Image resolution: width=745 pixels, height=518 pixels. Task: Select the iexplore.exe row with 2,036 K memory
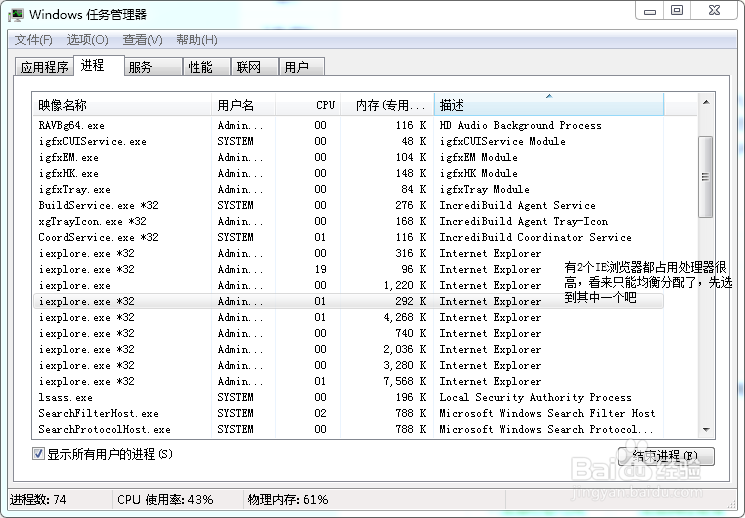pyautogui.click(x=348, y=349)
